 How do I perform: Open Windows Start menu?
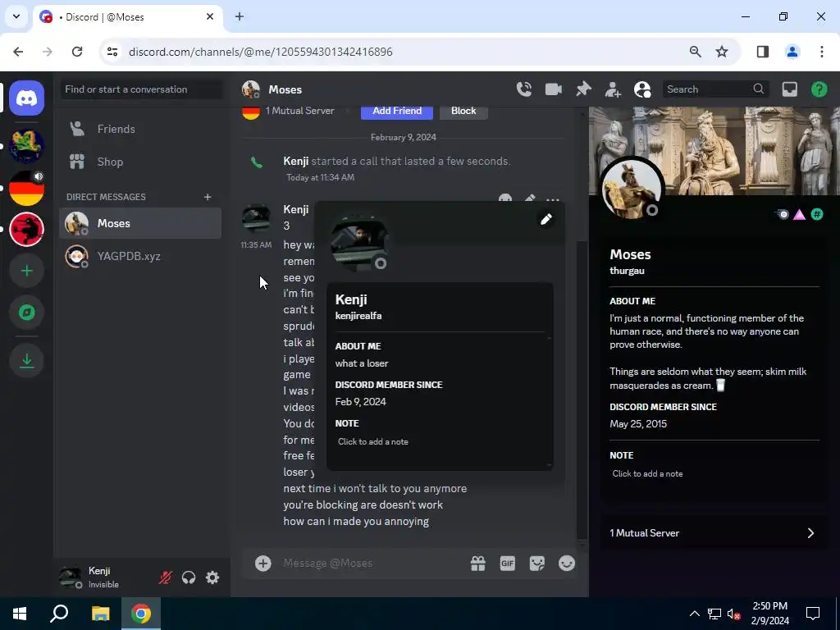(20, 614)
